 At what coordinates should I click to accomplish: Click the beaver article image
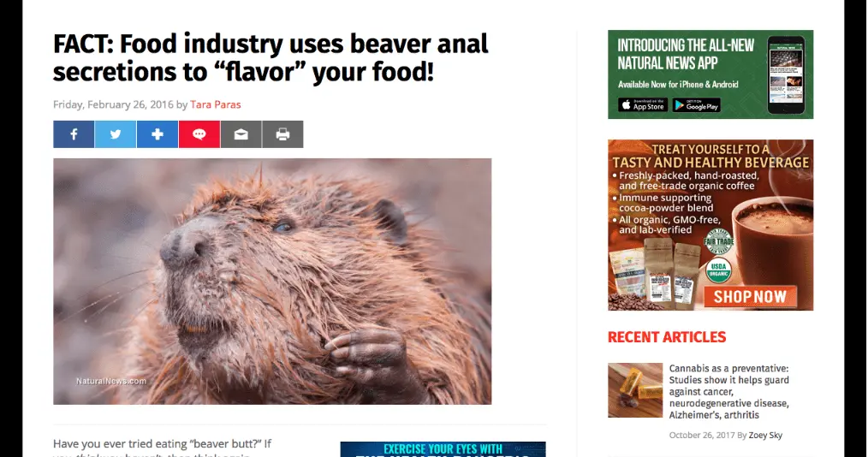272,281
